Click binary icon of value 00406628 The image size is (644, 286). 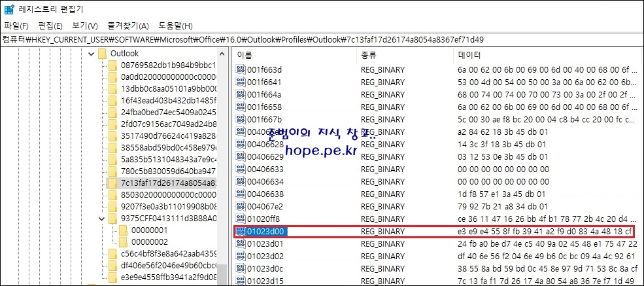(x=240, y=144)
